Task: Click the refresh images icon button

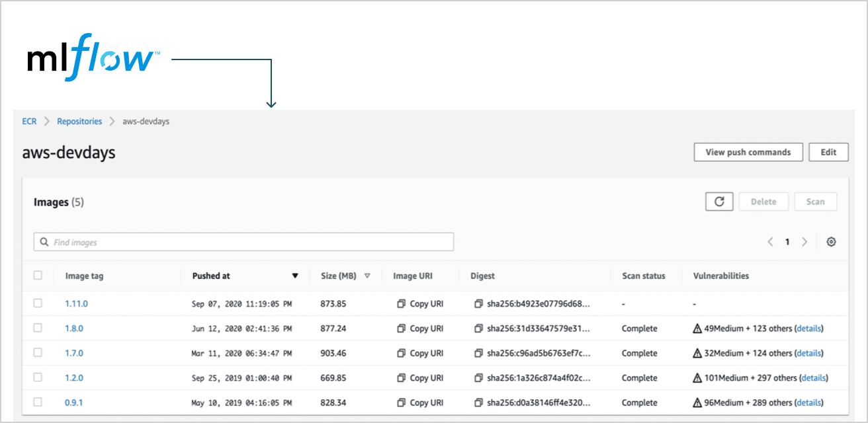Action: click(719, 202)
